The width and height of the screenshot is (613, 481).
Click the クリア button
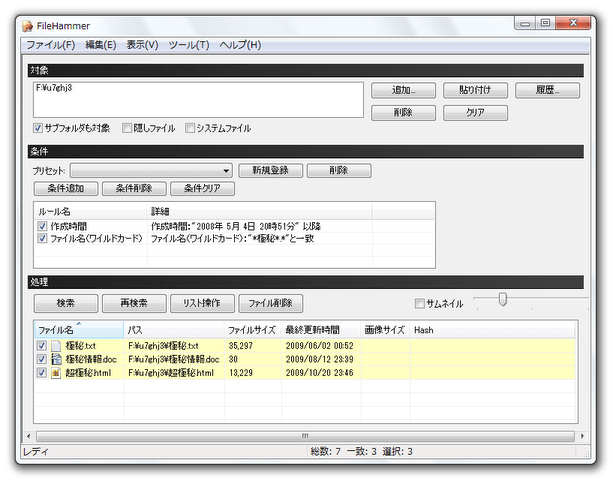[475, 113]
